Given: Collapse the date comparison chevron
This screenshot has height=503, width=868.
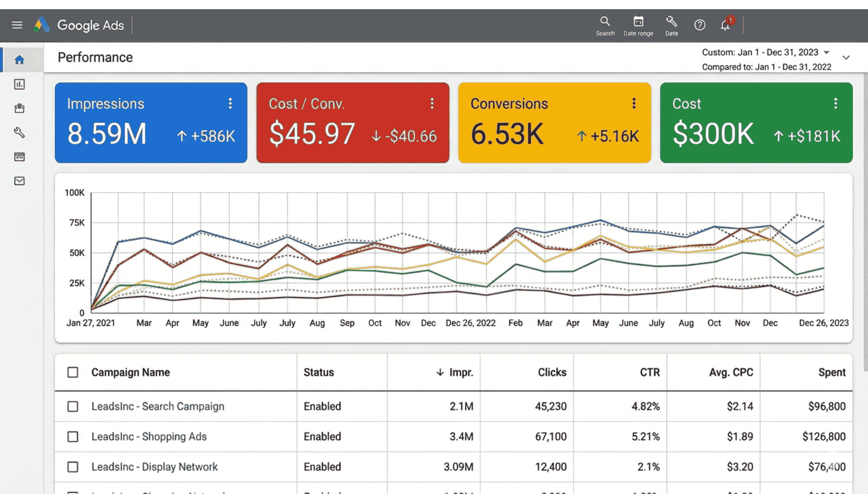Looking at the screenshot, I should (x=846, y=58).
